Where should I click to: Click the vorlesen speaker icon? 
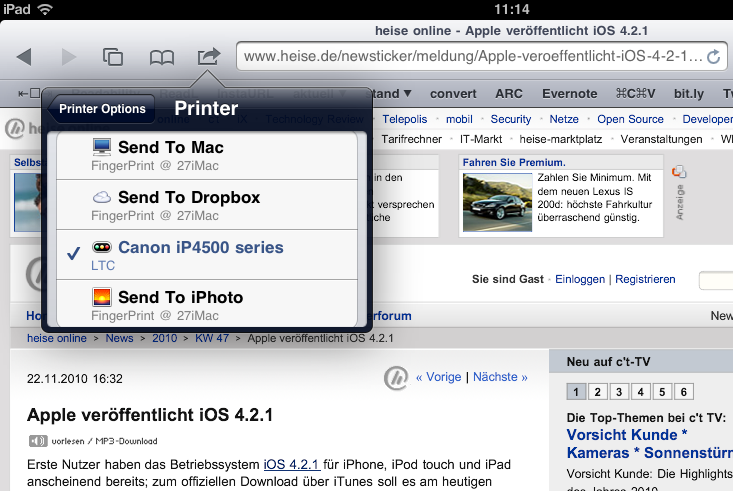[38, 440]
